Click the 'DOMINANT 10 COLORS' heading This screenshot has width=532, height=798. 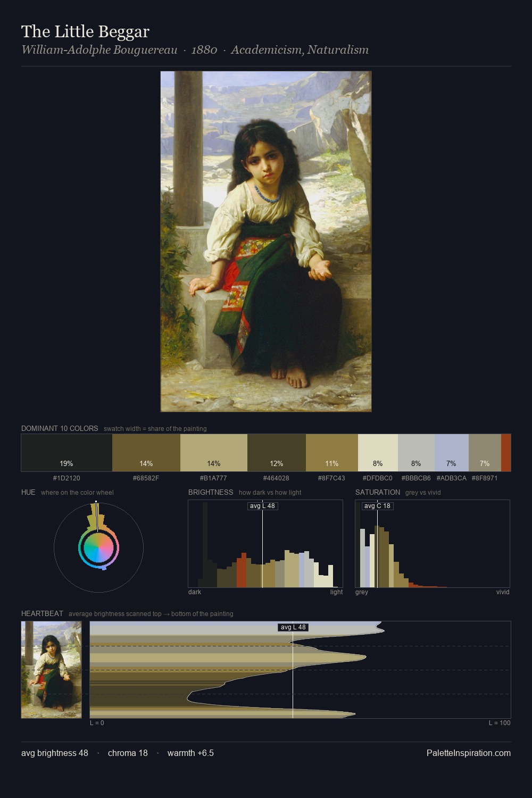point(60,428)
